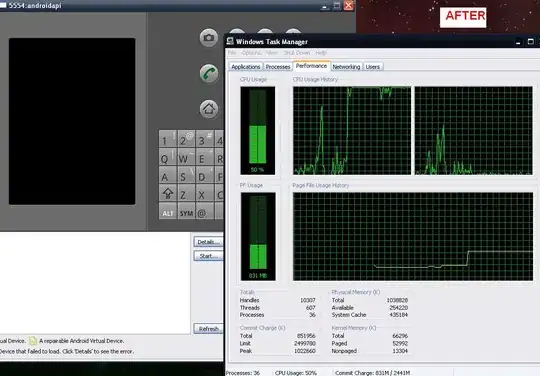540x376 pixels.
Task: Tap the Q key on emulator keyboard
Action: 168,157
